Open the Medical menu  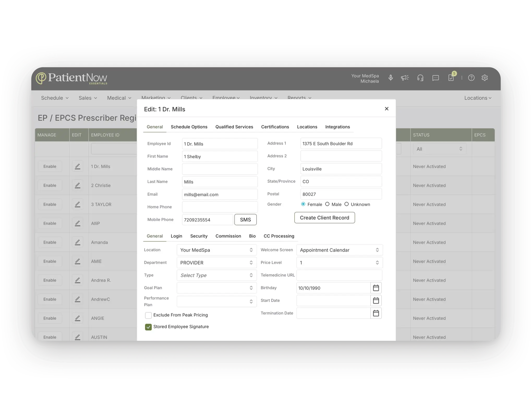tap(119, 98)
